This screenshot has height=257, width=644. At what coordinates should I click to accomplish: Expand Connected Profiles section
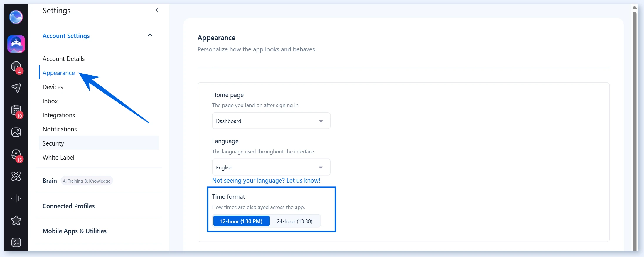pyautogui.click(x=69, y=206)
